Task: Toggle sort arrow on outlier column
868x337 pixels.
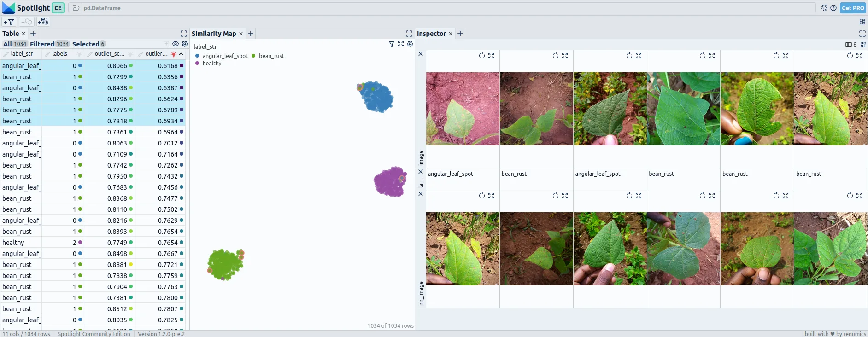Action: (181, 54)
